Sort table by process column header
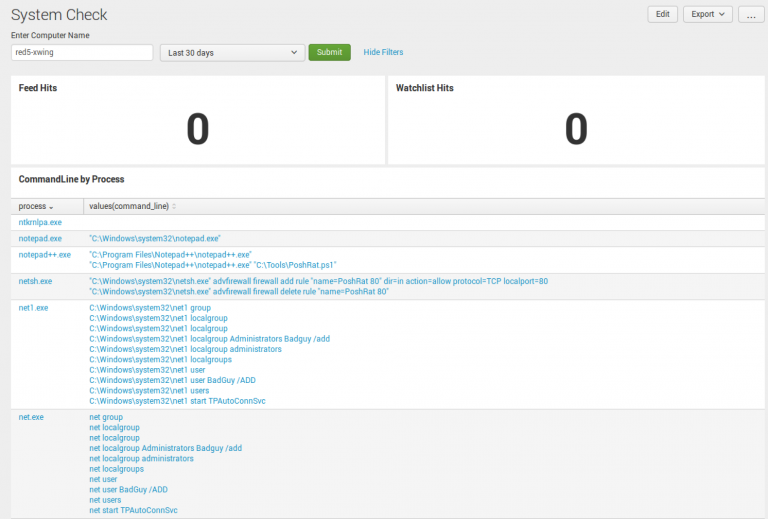The width and height of the screenshot is (768, 519). [x=38, y=206]
